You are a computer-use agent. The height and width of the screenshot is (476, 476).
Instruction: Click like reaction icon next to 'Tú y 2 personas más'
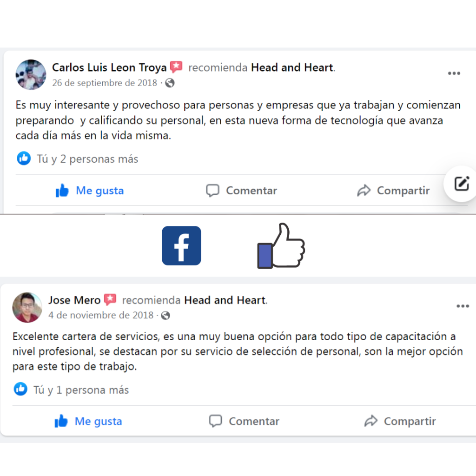24,158
